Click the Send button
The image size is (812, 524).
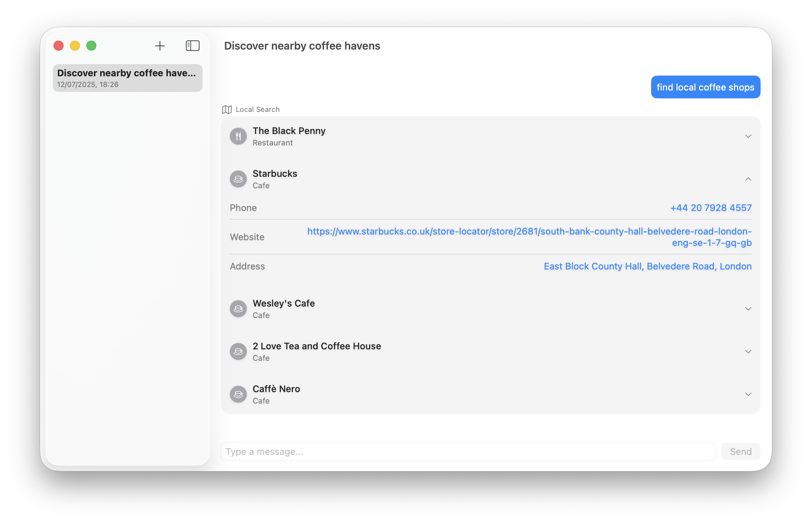click(x=741, y=452)
